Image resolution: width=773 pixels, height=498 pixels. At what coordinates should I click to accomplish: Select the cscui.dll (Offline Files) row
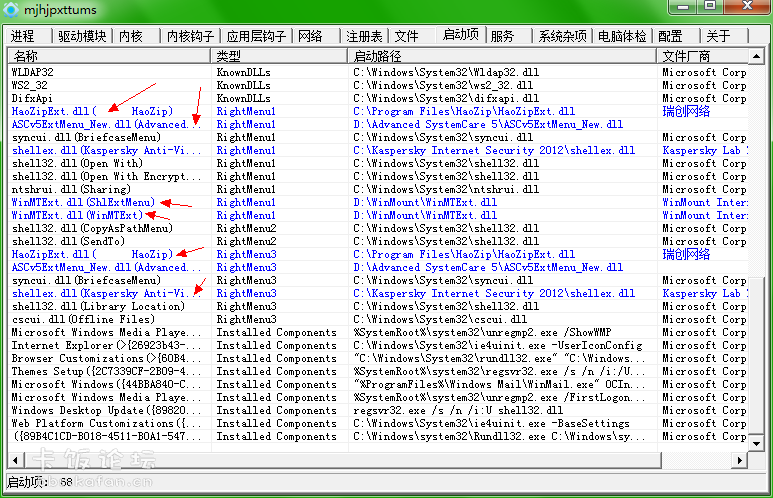point(378,320)
